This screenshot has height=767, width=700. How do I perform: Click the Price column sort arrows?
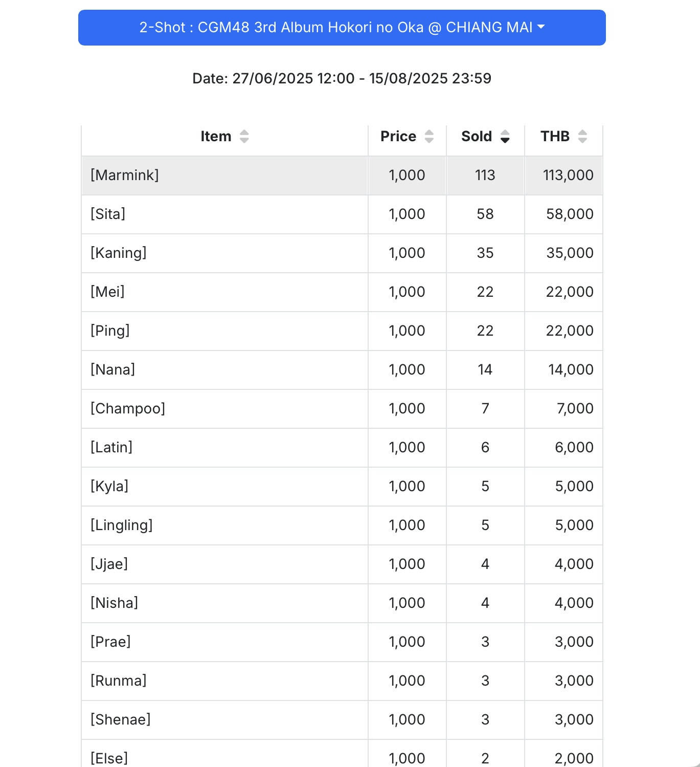tap(430, 137)
